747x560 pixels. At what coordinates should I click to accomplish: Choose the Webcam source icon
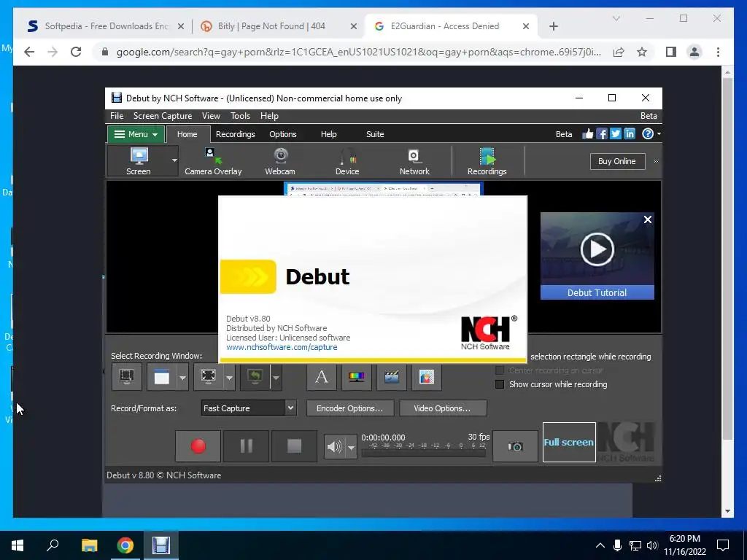tap(280, 161)
